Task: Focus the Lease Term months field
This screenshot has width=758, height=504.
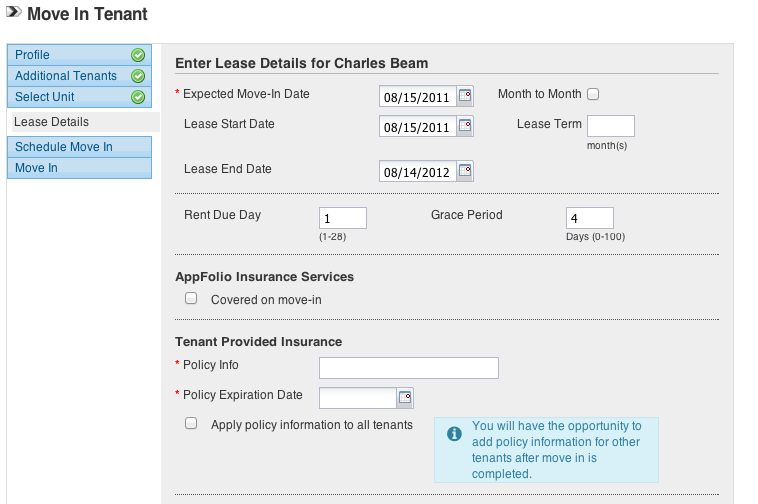Action: pos(611,126)
